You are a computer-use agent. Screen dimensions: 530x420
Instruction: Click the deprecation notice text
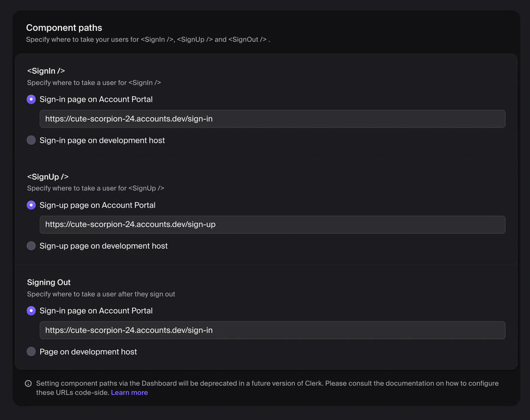click(x=267, y=387)
